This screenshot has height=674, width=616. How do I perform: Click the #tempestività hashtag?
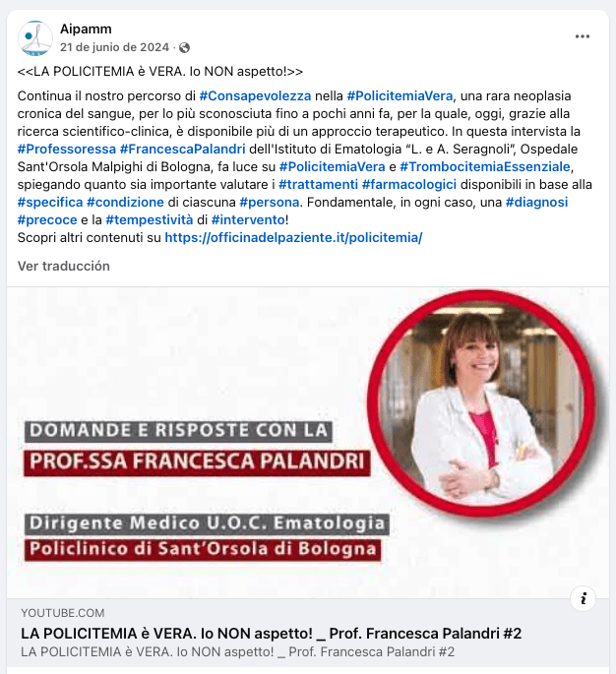click(x=150, y=219)
